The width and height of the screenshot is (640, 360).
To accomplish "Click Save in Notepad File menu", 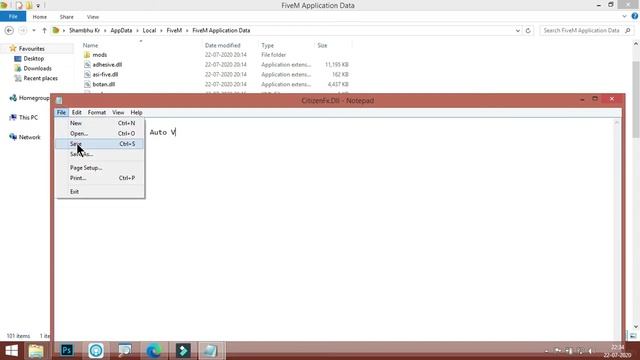I will coord(99,144).
